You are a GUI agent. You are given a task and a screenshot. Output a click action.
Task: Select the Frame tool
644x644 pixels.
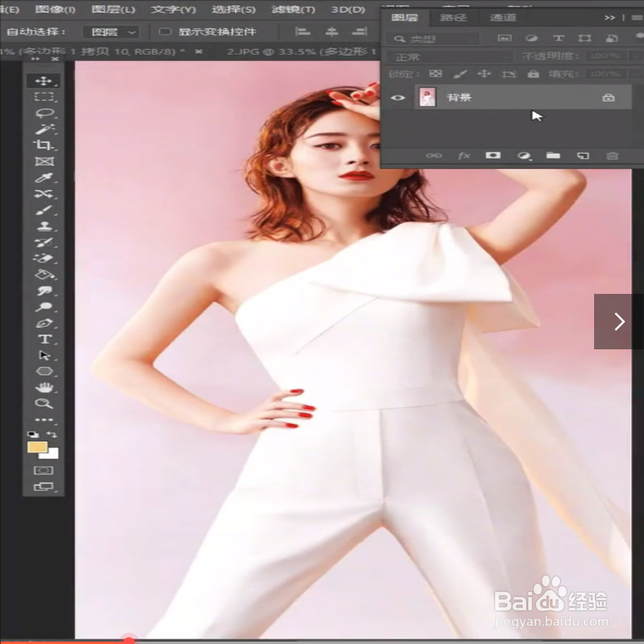pos(44,162)
